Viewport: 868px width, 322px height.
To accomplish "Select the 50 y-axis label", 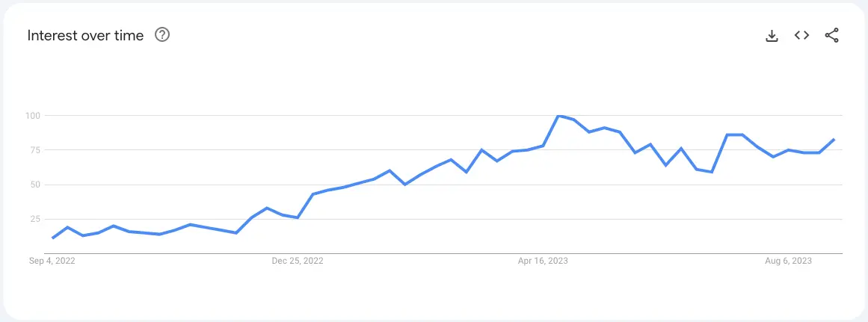I will (37, 185).
